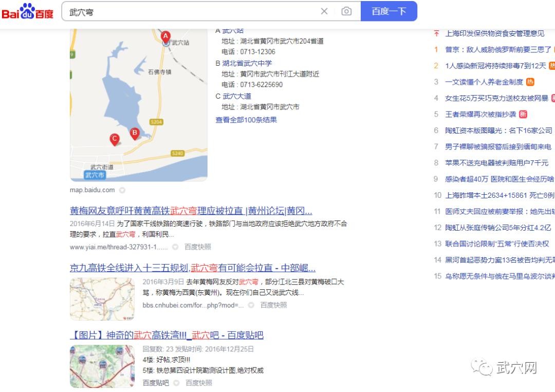The width and height of the screenshot is (555, 392).
Task: Open 黄梅网友意呼吁黄黄高铁武穴弯 result
Action: coord(191,211)
